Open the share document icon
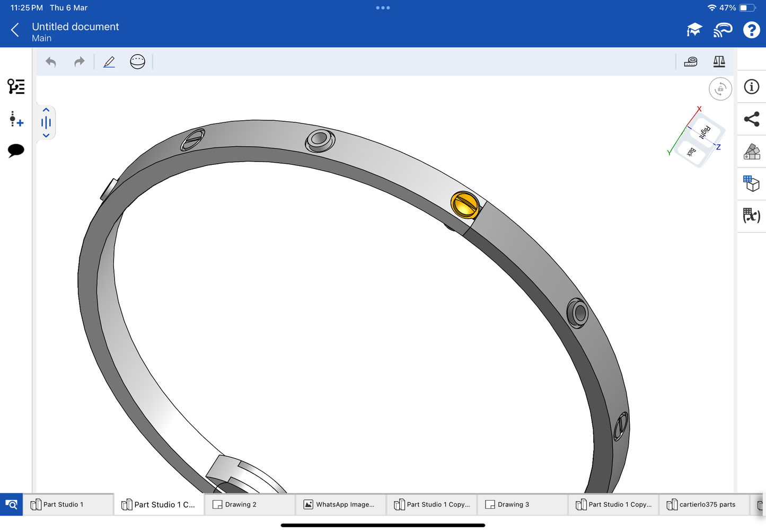The width and height of the screenshot is (766, 532). (x=752, y=119)
